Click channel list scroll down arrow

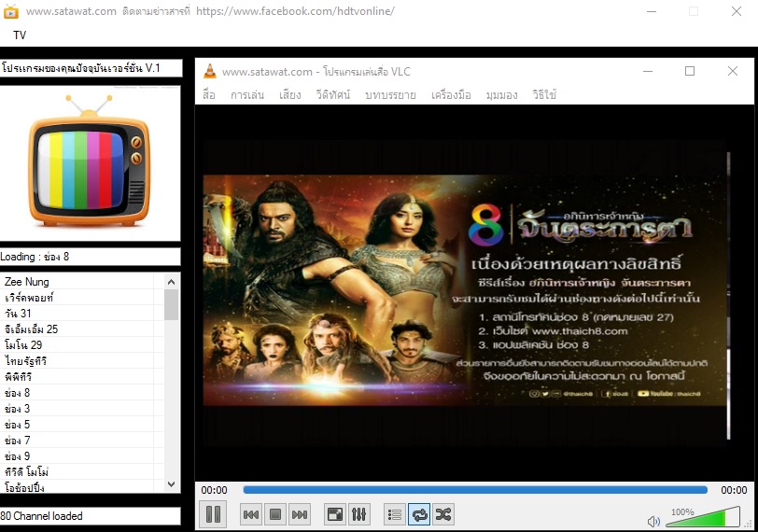(171, 484)
